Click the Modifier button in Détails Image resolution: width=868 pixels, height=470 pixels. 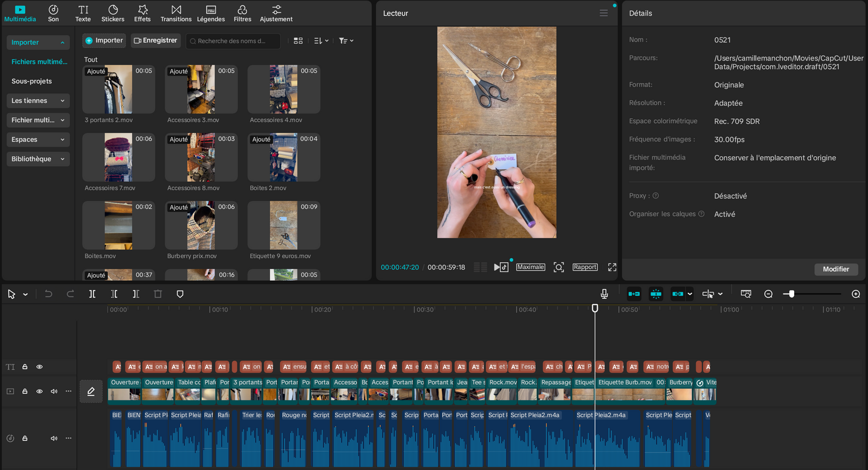(x=836, y=269)
